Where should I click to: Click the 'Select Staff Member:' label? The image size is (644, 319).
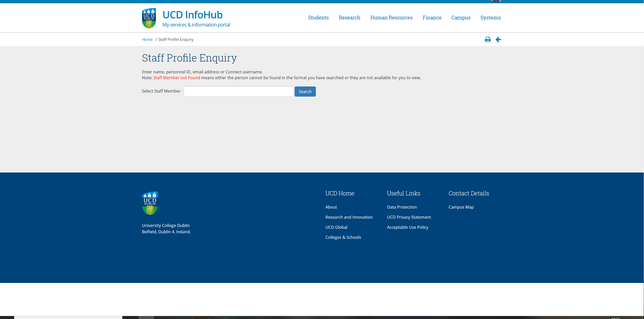tap(161, 91)
